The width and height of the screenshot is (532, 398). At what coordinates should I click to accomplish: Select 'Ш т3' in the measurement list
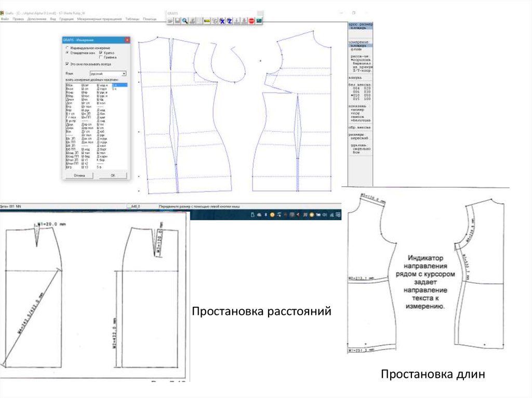[85, 167]
